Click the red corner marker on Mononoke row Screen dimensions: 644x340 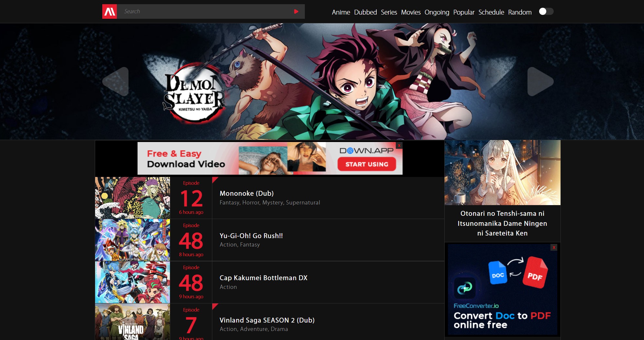(x=215, y=180)
